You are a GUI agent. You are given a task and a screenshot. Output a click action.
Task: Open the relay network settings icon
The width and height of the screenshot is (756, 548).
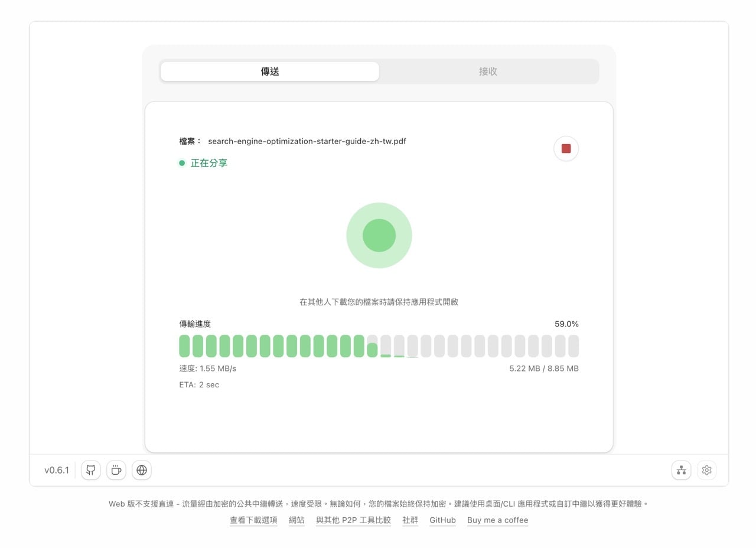coord(681,470)
